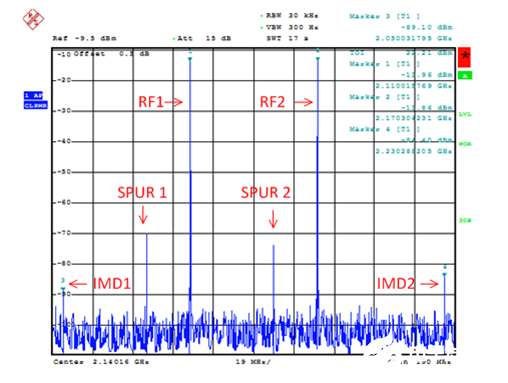Click the CLRWR trace mode label

[x=36, y=105]
